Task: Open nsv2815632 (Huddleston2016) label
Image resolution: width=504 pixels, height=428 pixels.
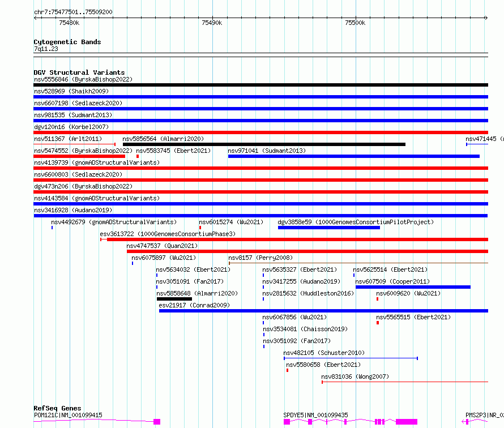Action: 308,293
